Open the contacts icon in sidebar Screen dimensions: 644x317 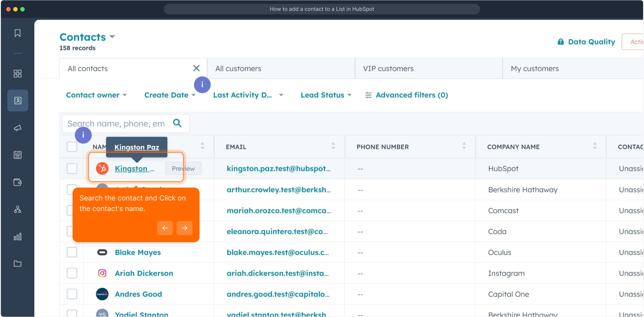click(18, 101)
